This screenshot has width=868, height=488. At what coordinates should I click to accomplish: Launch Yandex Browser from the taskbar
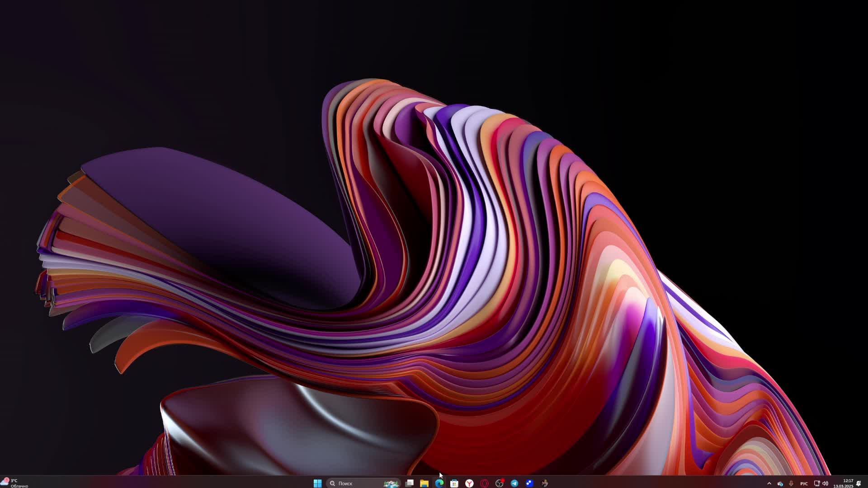click(469, 483)
